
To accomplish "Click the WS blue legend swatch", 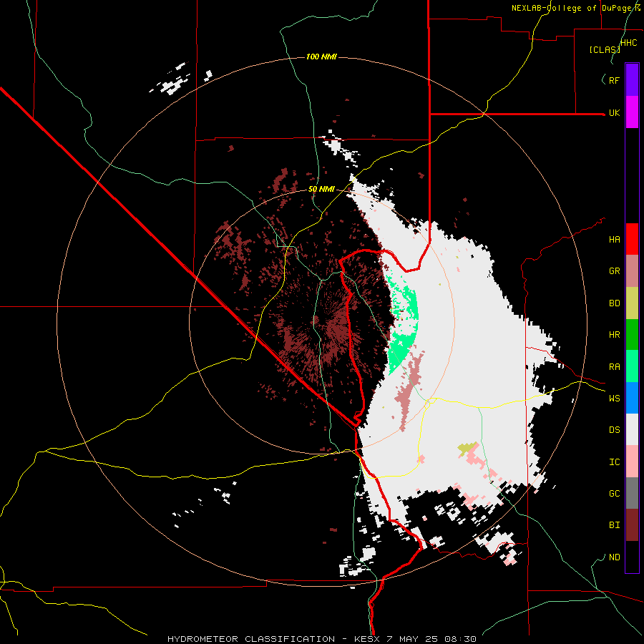I will (632, 398).
